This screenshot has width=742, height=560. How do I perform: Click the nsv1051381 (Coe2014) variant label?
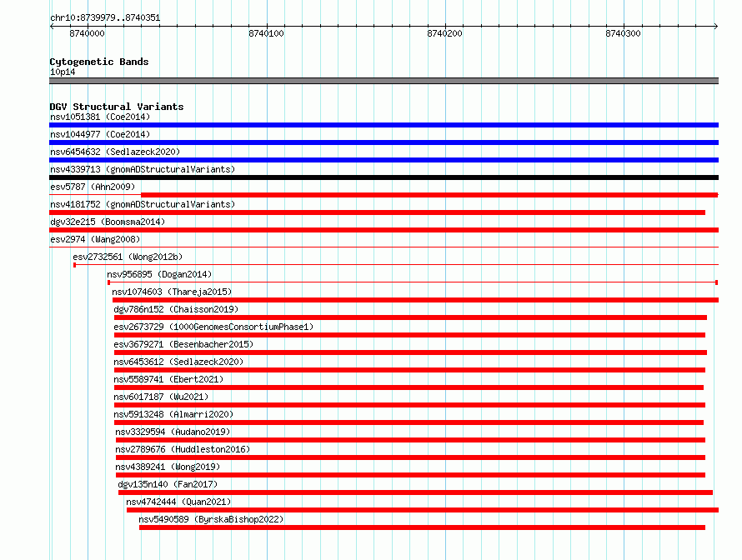pos(100,117)
